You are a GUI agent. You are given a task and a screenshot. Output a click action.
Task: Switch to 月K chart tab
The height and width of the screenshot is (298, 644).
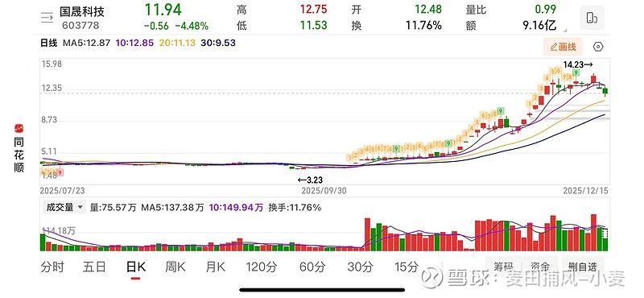pos(216,267)
